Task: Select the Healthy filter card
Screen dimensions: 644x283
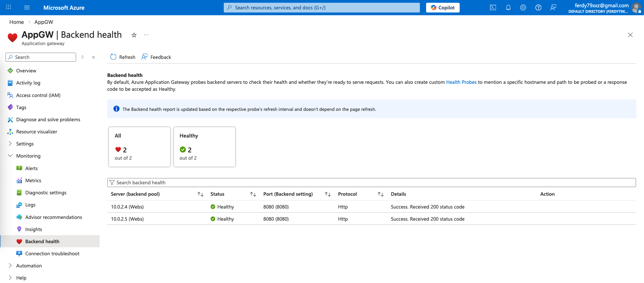Action: coord(204,147)
